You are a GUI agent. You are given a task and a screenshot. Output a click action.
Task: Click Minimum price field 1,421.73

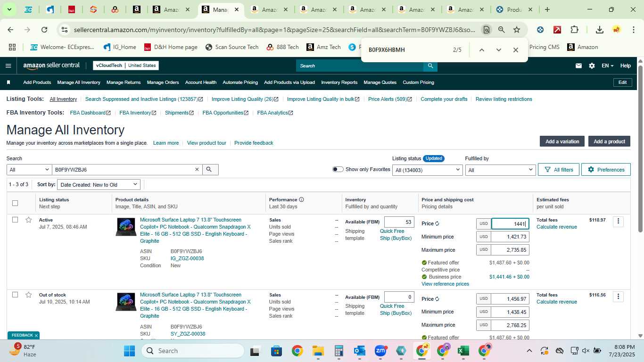click(510, 237)
